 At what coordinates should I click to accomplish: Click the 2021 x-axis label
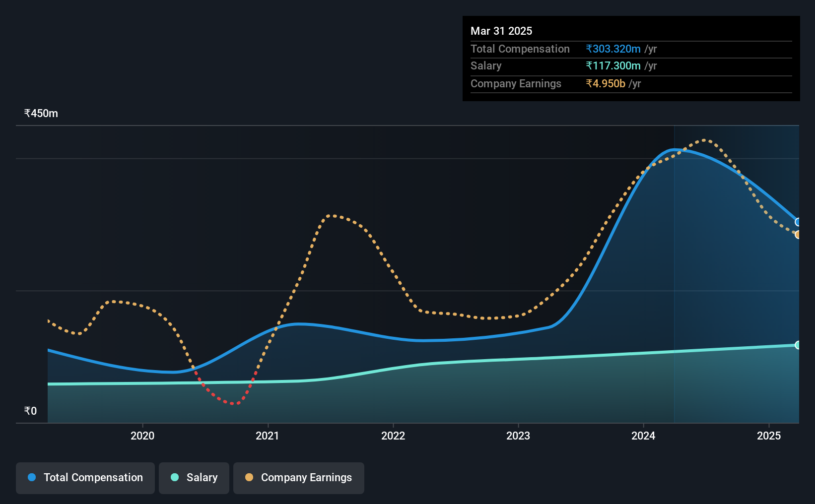click(x=268, y=436)
